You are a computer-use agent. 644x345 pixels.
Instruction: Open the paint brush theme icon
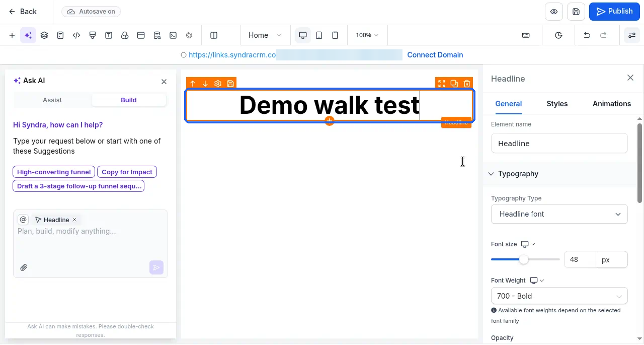93,35
